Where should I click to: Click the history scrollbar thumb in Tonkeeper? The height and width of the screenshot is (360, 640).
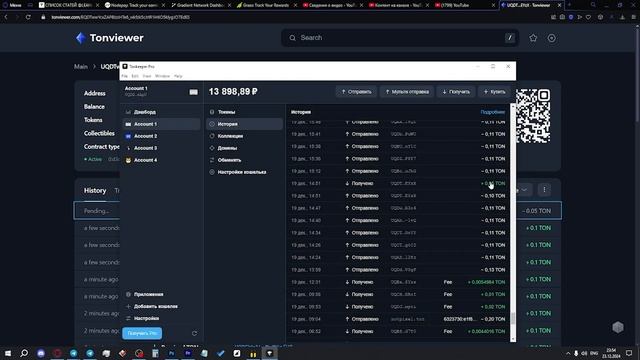513,318
